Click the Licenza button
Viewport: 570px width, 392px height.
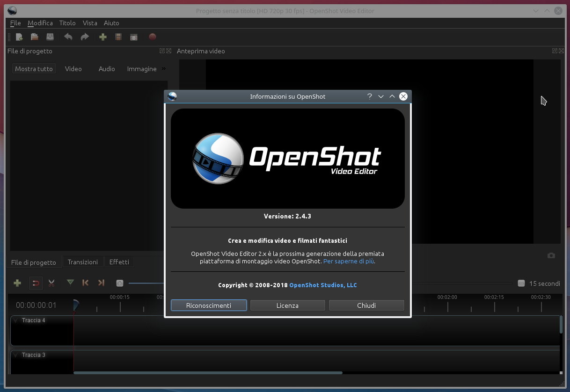287,305
